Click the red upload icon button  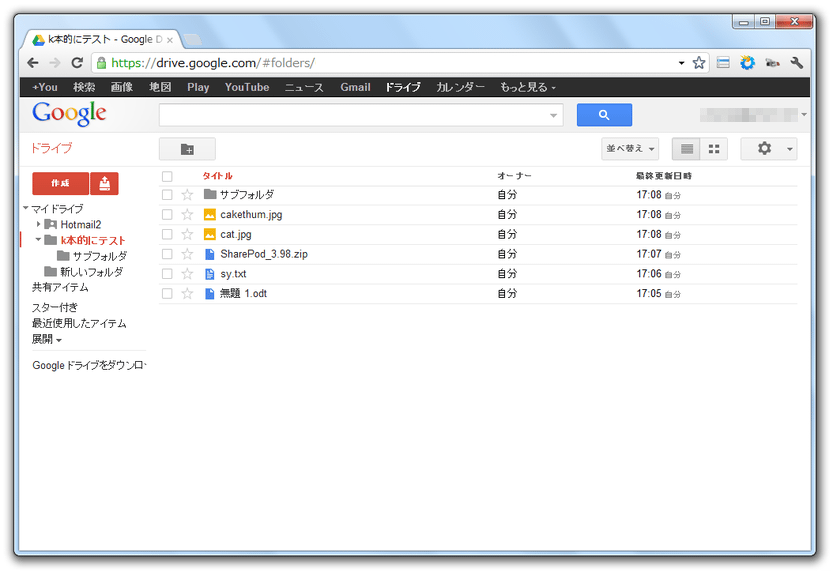pos(104,183)
